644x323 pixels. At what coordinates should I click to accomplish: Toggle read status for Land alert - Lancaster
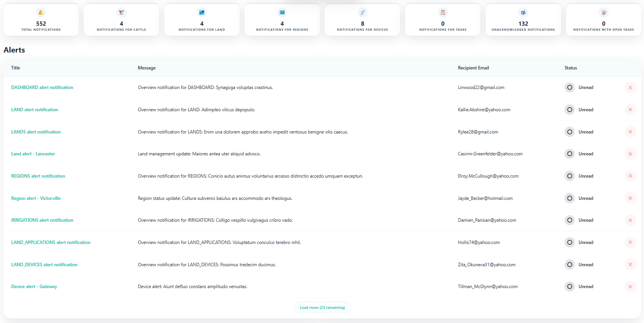click(x=570, y=154)
